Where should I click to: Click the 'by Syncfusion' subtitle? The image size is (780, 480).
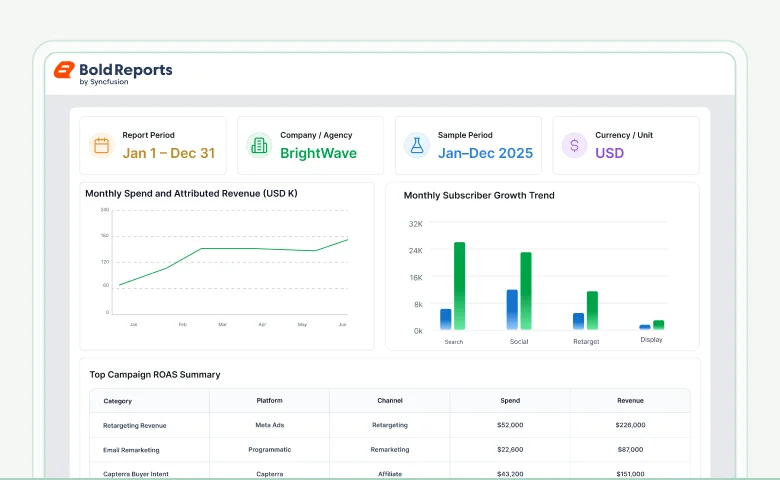[104, 82]
